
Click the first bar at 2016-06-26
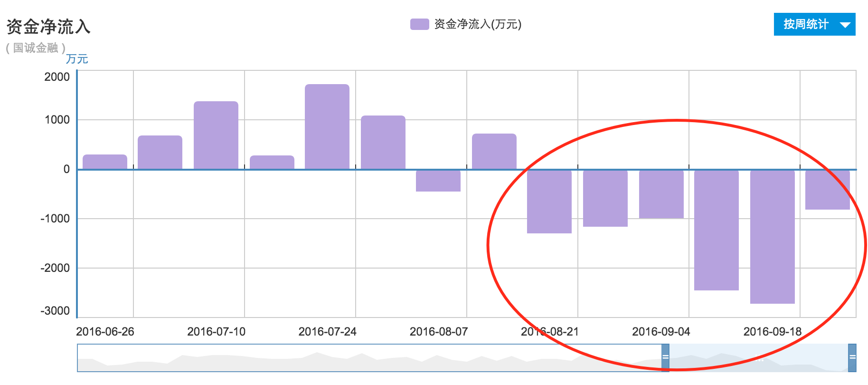pyautogui.click(x=105, y=162)
